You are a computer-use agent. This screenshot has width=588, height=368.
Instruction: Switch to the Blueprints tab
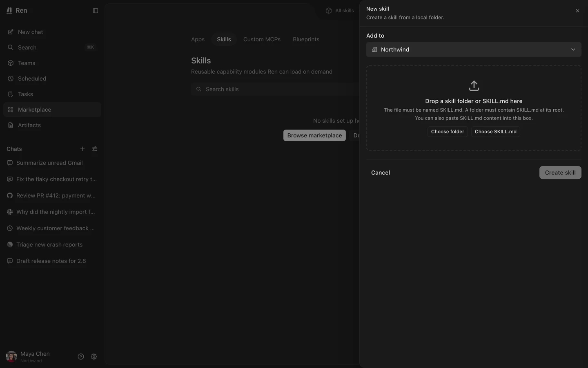[306, 39]
